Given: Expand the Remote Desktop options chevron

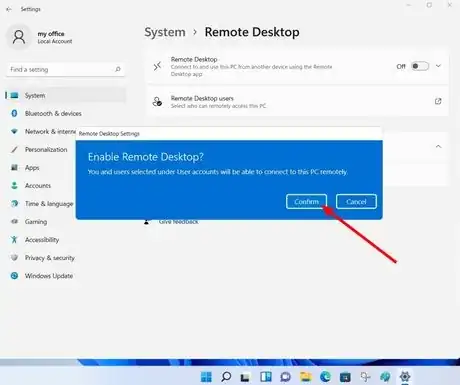Looking at the screenshot, I should pyautogui.click(x=438, y=66).
